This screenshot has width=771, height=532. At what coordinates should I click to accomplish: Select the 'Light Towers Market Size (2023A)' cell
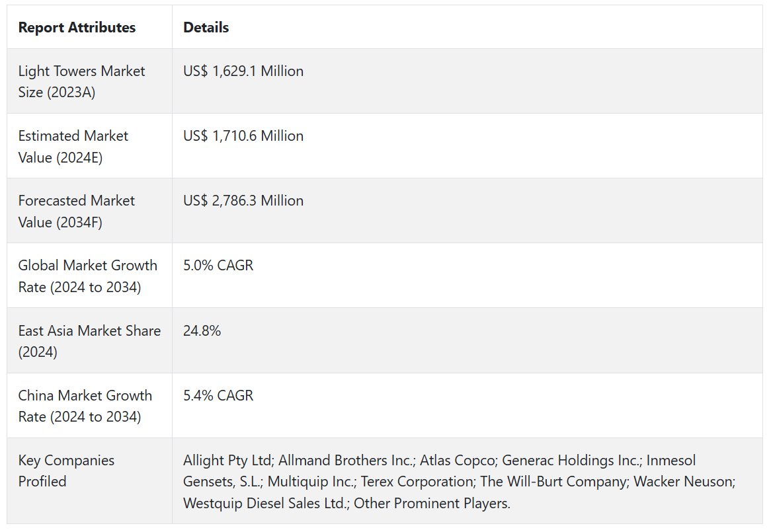(82, 81)
